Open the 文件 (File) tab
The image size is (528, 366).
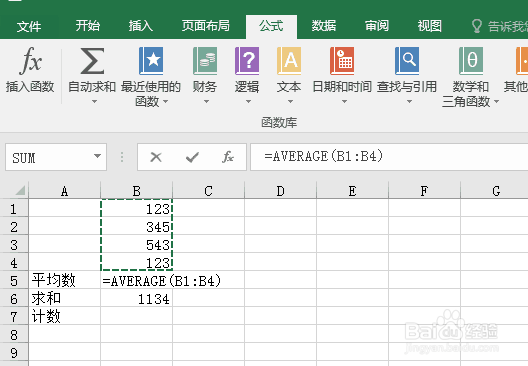click(29, 26)
